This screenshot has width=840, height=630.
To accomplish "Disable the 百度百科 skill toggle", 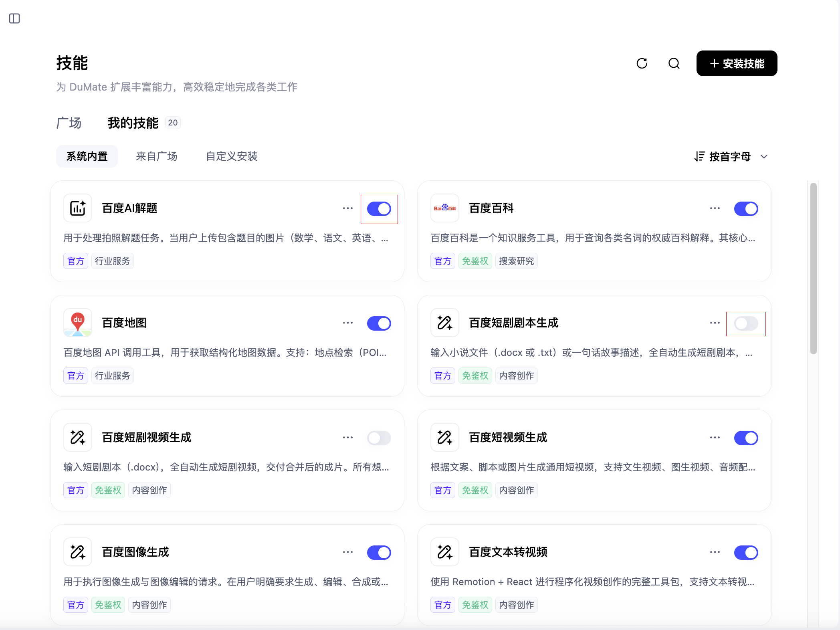I will (x=746, y=209).
